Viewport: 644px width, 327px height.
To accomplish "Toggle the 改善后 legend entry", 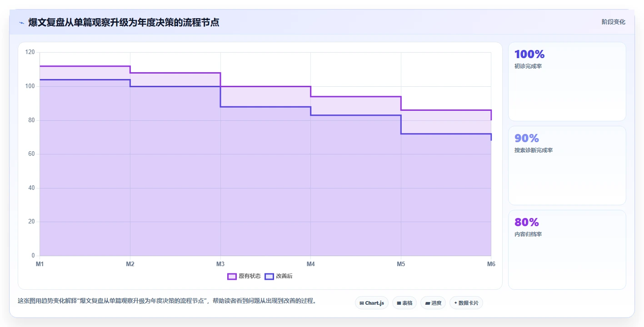I will tap(278, 276).
